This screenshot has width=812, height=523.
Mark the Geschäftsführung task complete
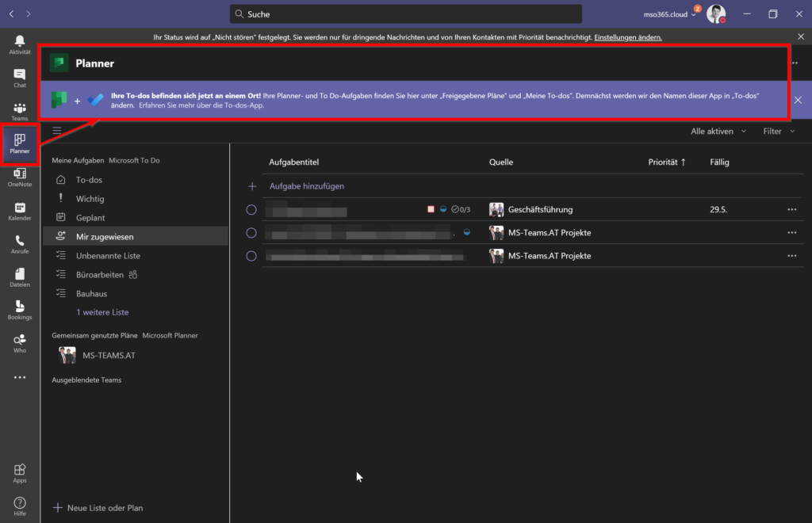tap(251, 209)
